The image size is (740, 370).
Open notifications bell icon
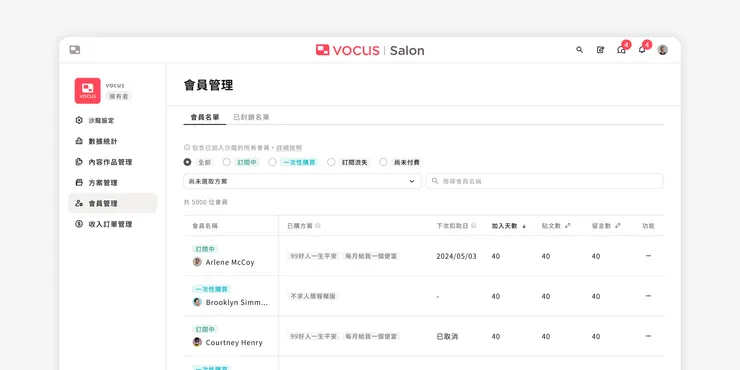click(642, 50)
